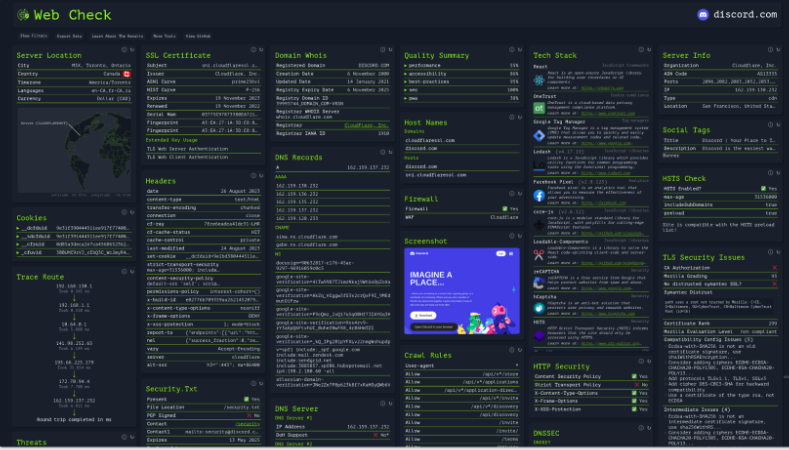Viewport: 789px width, 450px height.
Task: Open Learn About The Results
Action: (x=117, y=36)
